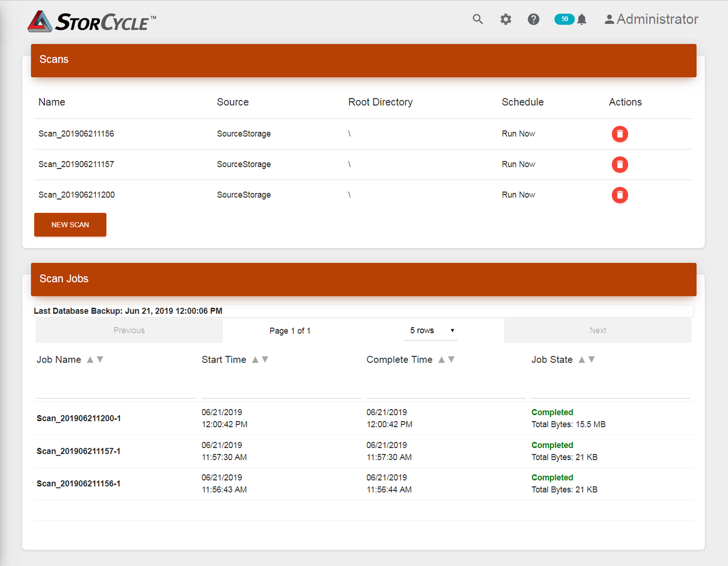The height and width of the screenshot is (566, 728).
Task: Click Run Now for Scan_201906211156
Action: 518,134
